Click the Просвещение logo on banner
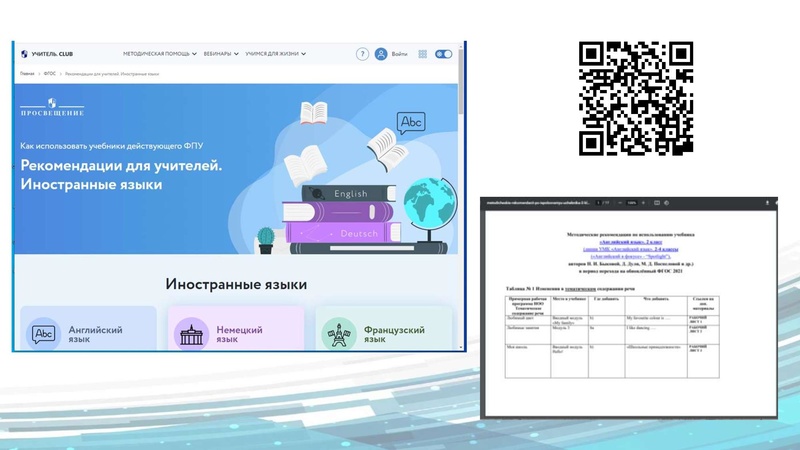This screenshot has width=800, height=450. point(52,107)
